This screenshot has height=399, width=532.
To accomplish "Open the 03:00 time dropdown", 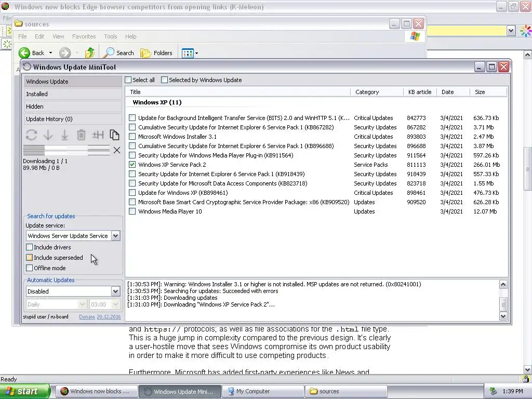I will [x=115, y=304].
